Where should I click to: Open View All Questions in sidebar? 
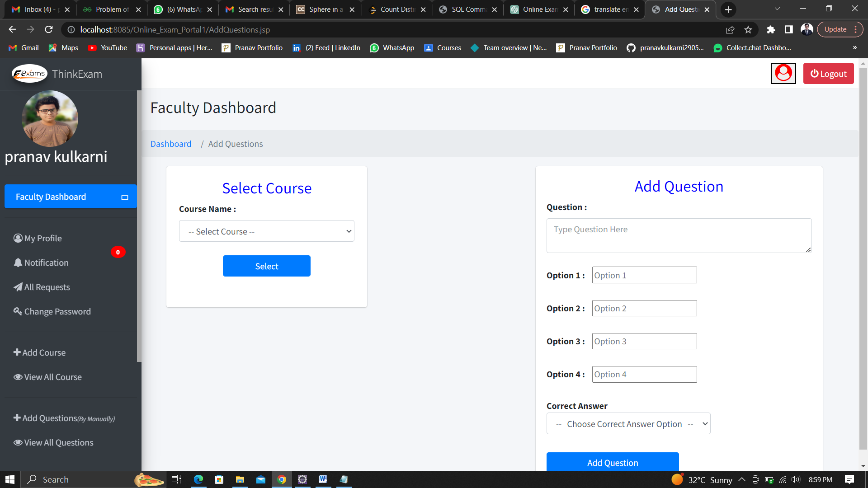click(53, 442)
